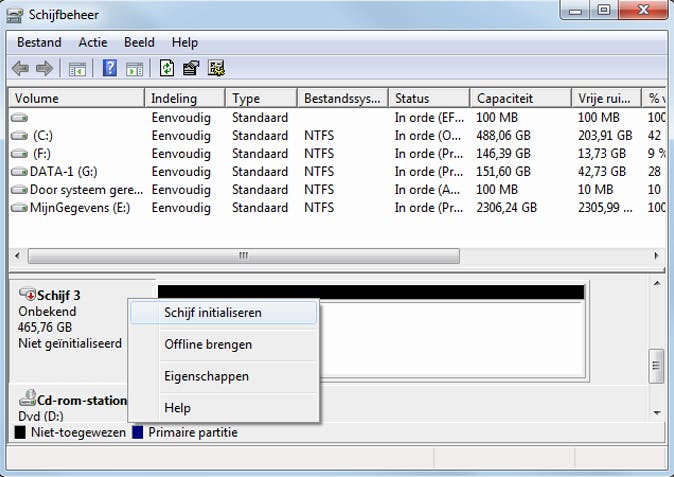Sort by the Vrije rui... column header

click(607, 98)
